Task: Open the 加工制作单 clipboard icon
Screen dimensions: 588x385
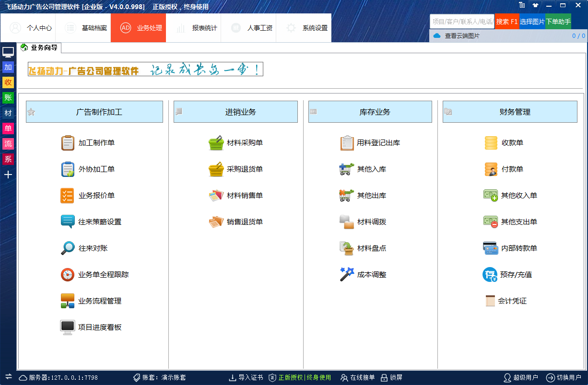Action: click(68, 143)
